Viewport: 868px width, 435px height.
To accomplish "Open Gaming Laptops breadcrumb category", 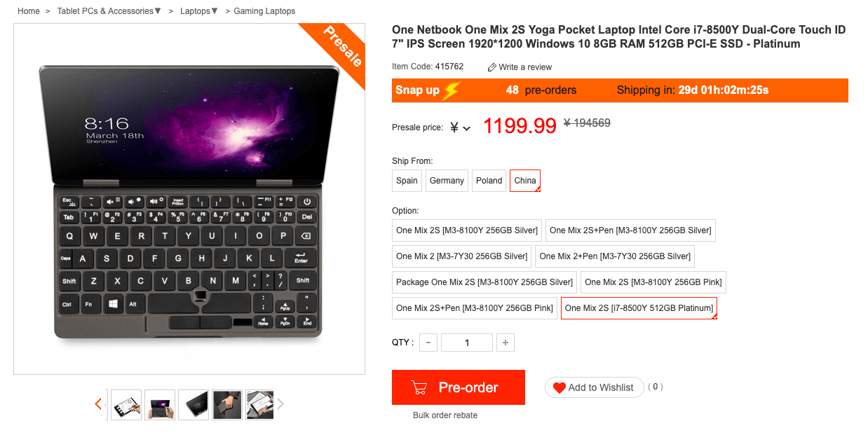I will point(264,11).
